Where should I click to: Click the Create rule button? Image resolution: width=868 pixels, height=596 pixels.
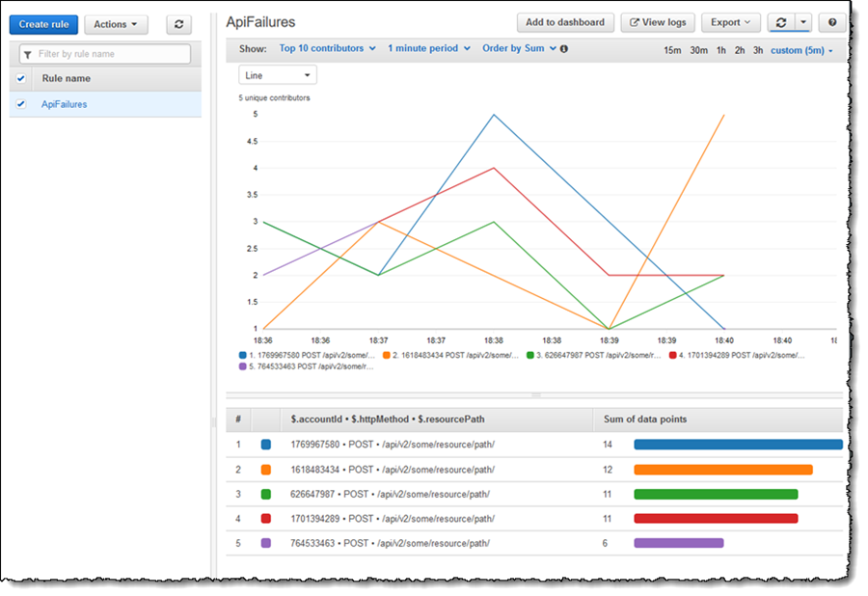[43, 24]
